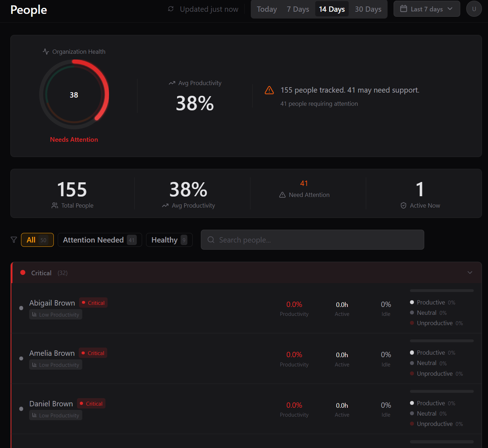The height and width of the screenshot is (448, 488).
Task: Toggle the Healthy filter chip
Action: tap(169, 240)
